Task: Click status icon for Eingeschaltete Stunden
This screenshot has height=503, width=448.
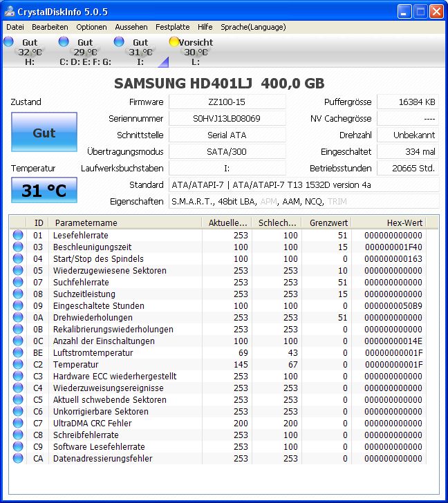Action: click(x=18, y=305)
